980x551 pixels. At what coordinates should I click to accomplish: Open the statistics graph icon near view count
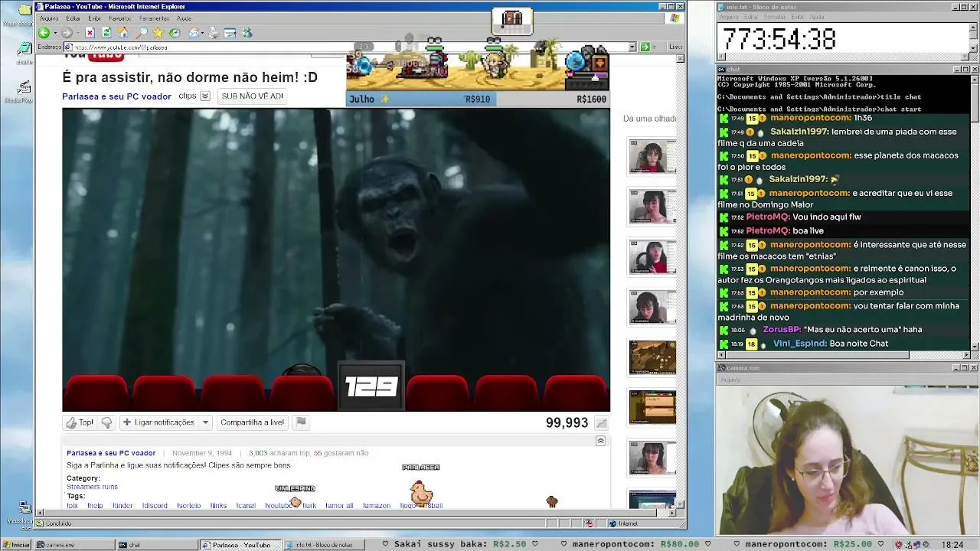(x=602, y=423)
